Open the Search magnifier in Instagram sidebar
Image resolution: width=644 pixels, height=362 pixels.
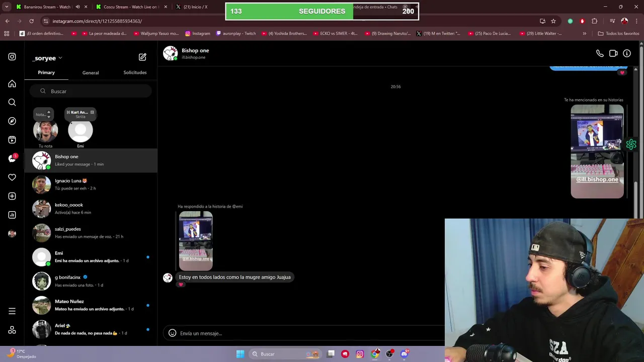(12, 102)
